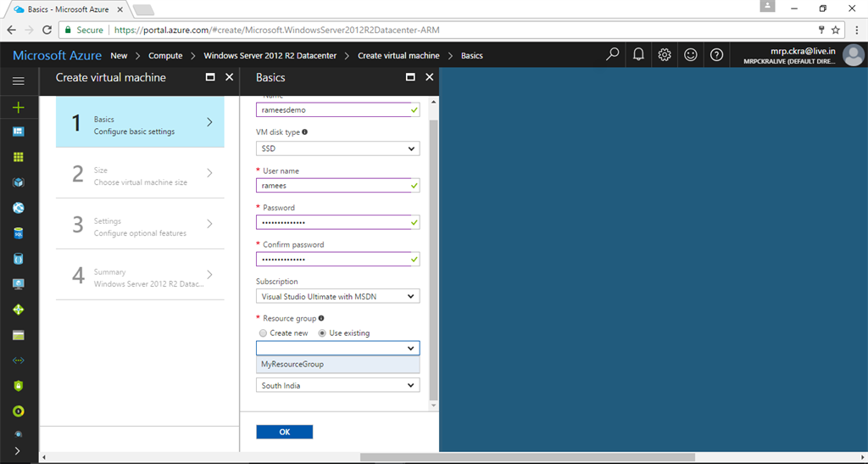Select the Create new radio button
The height and width of the screenshot is (464, 868).
[x=263, y=333]
